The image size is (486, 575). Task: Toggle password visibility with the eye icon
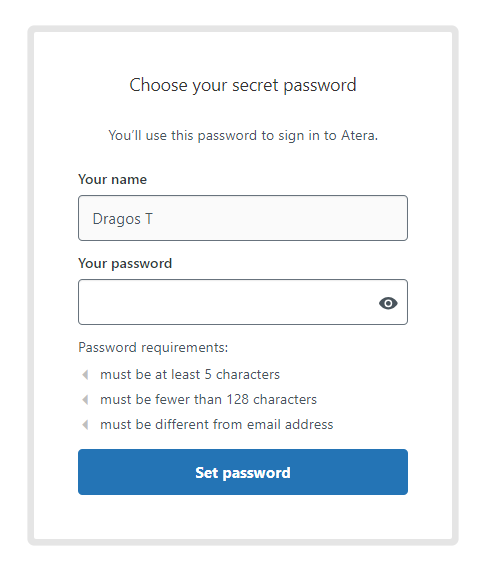click(x=388, y=303)
